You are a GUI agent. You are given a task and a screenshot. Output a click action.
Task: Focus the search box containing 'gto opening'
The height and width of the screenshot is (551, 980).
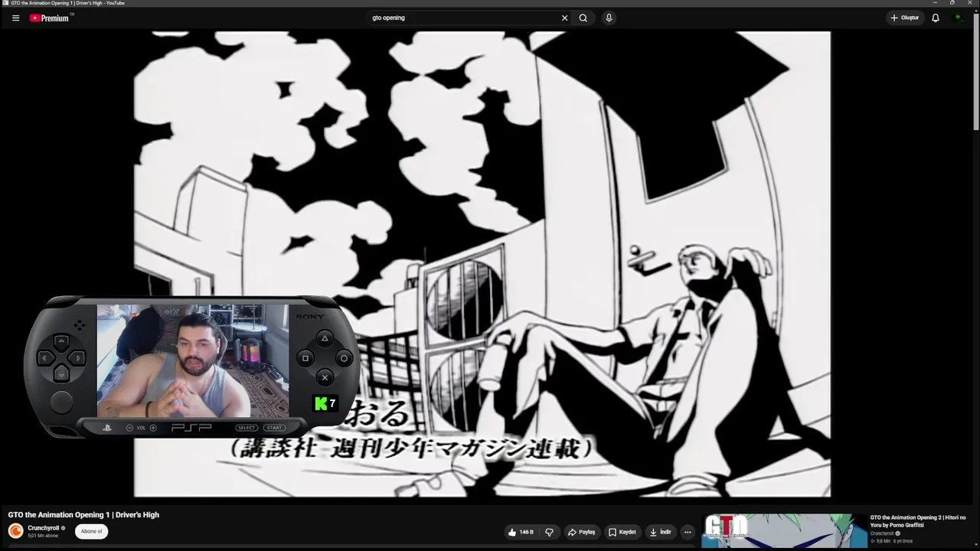(x=464, y=18)
